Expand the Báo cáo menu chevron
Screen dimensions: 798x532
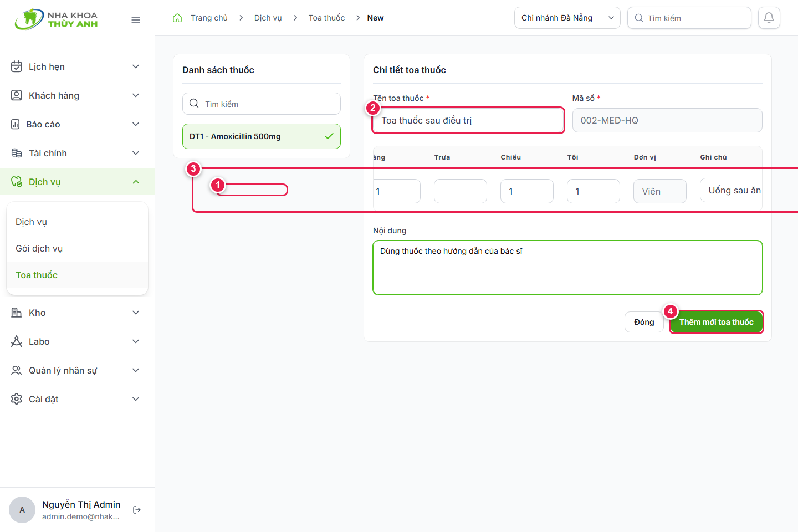(136, 124)
